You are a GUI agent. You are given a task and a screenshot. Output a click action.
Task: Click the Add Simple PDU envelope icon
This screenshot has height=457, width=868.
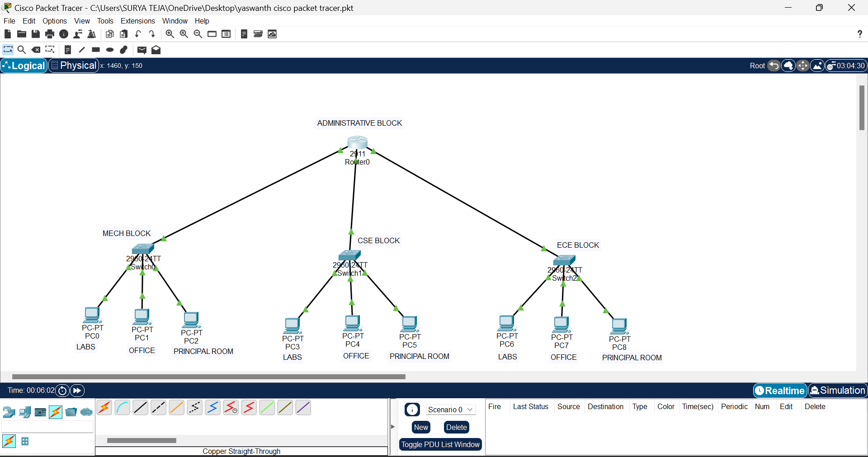click(142, 50)
